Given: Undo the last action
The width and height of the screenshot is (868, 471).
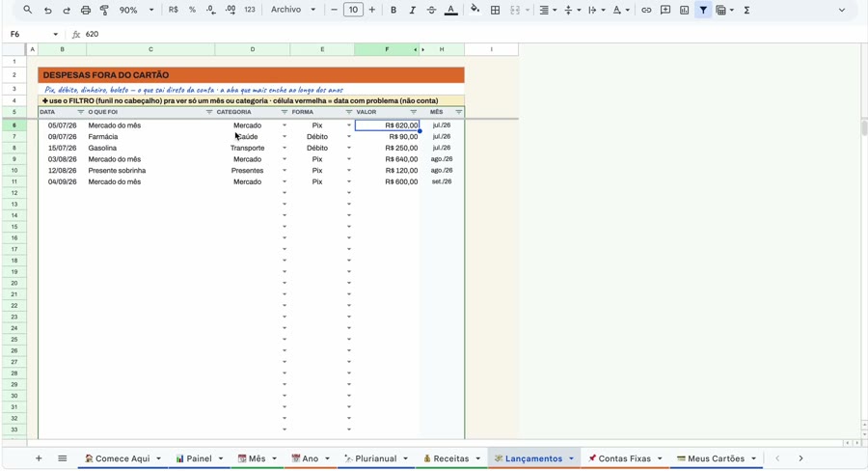Looking at the screenshot, I should [47, 10].
